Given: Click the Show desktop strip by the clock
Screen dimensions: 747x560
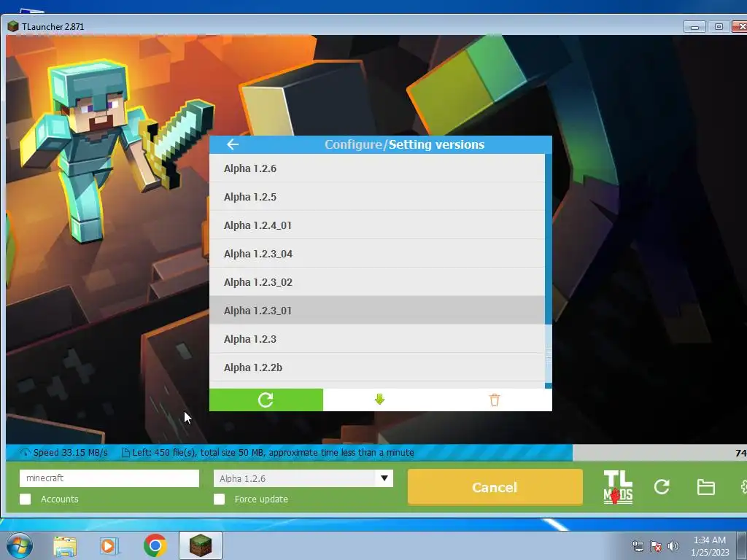Looking at the screenshot, I should 742,545.
